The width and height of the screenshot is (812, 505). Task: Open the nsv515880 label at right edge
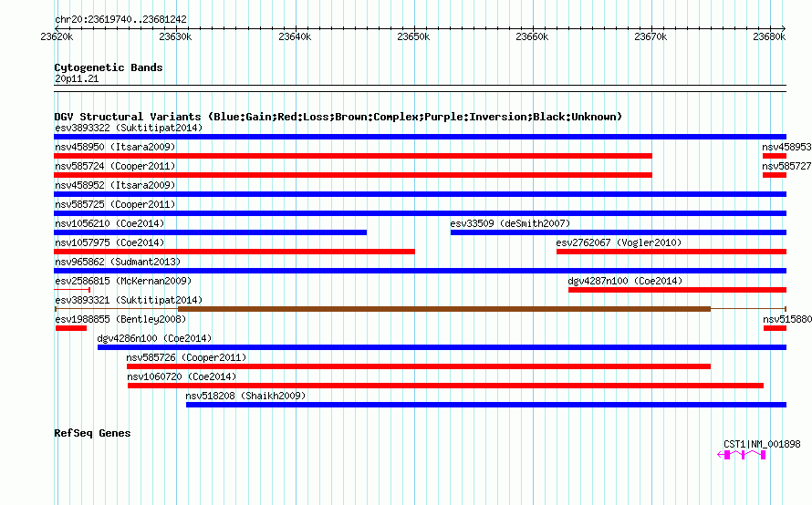pos(787,319)
